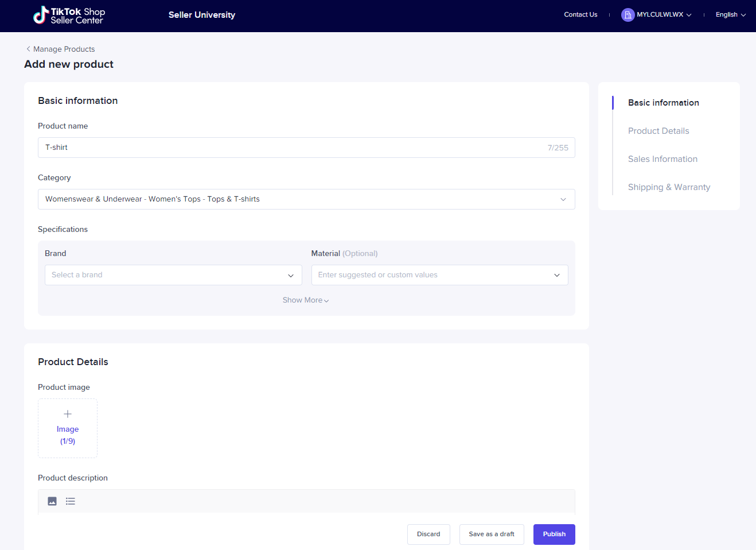The width and height of the screenshot is (756, 550).
Task: Click the Publish button
Action: pyautogui.click(x=554, y=534)
